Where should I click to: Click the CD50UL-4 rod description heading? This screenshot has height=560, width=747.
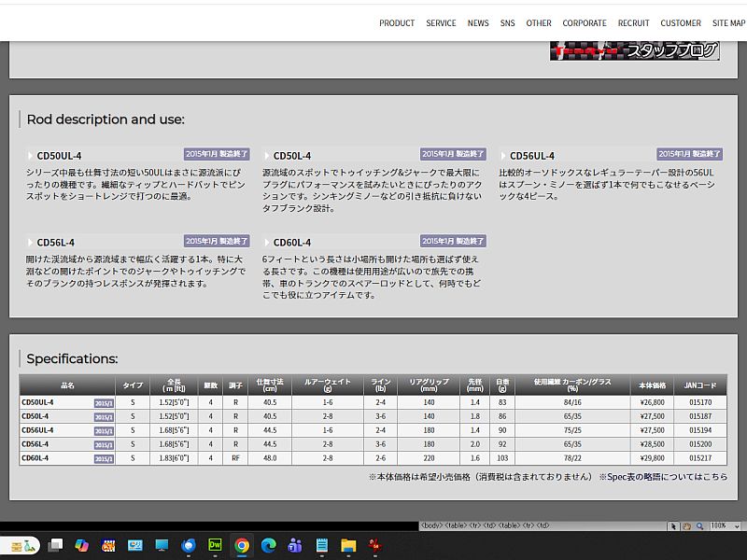coord(60,156)
